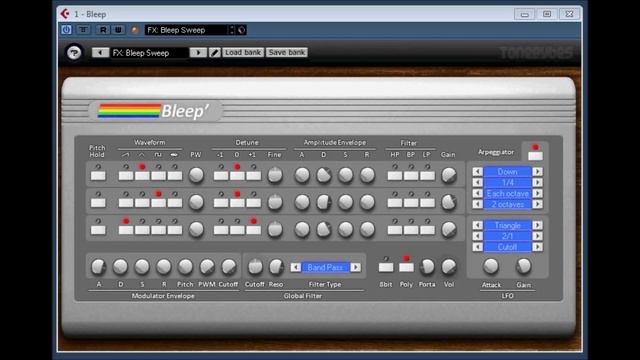The image size is (640, 360).
Task: Set detune -1 in first oscillator row
Action: click(x=221, y=176)
